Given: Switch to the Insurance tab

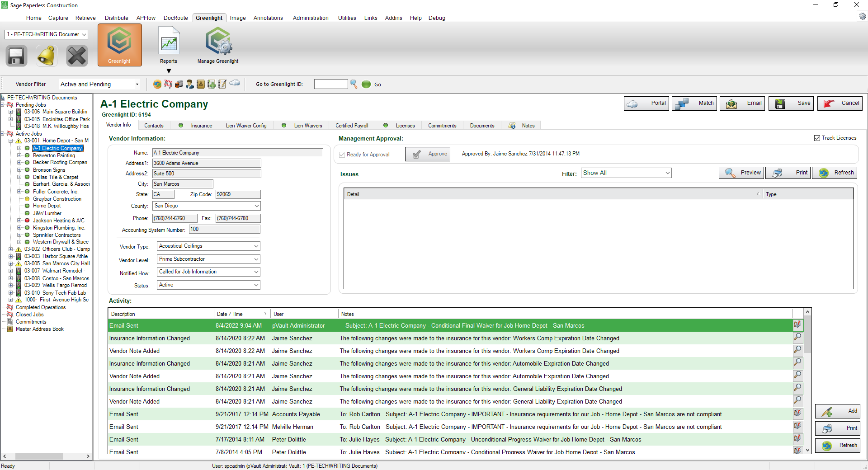Looking at the screenshot, I should (x=196, y=126).
